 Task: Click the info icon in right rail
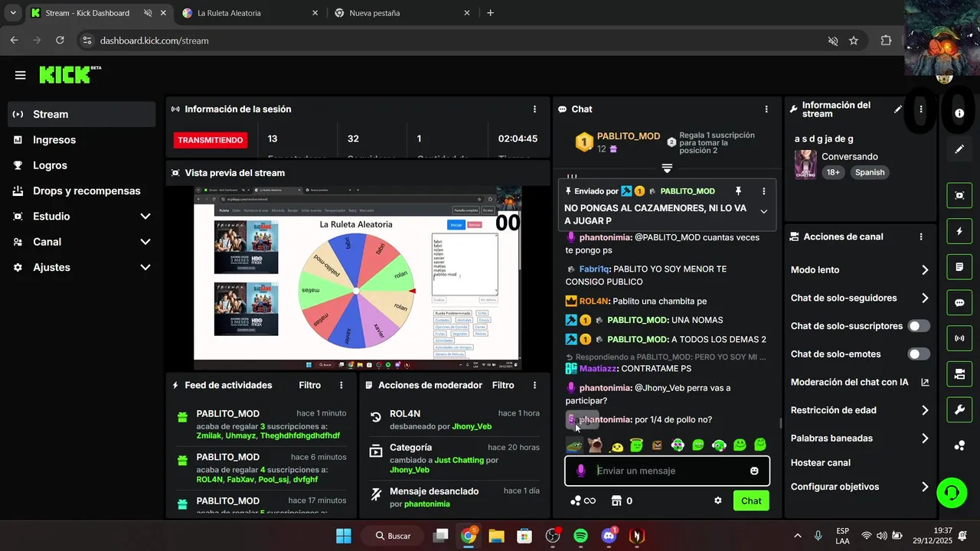[x=959, y=113]
